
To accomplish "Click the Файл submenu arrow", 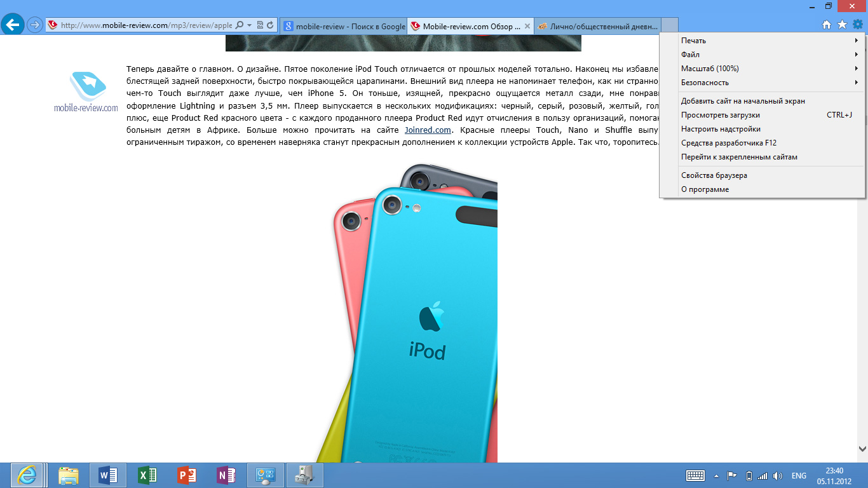I will [x=857, y=55].
